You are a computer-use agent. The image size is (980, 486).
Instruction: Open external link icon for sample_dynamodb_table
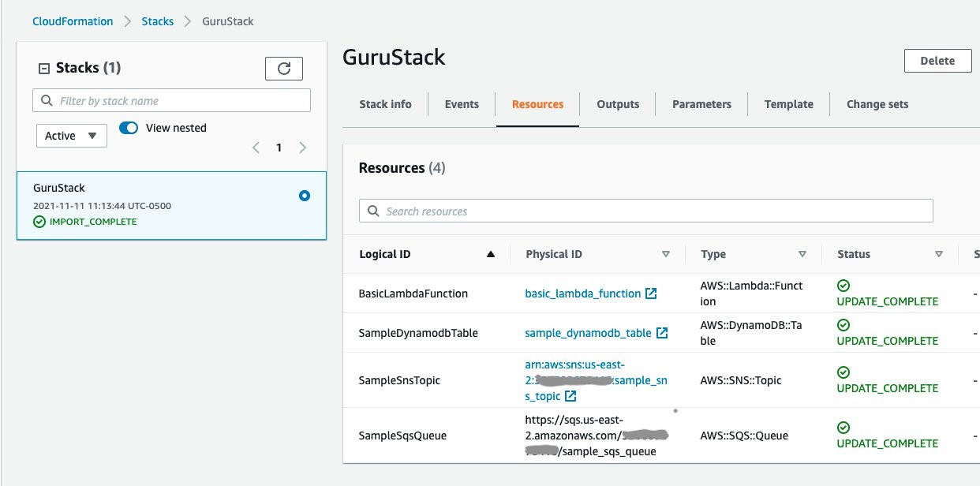(662, 333)
